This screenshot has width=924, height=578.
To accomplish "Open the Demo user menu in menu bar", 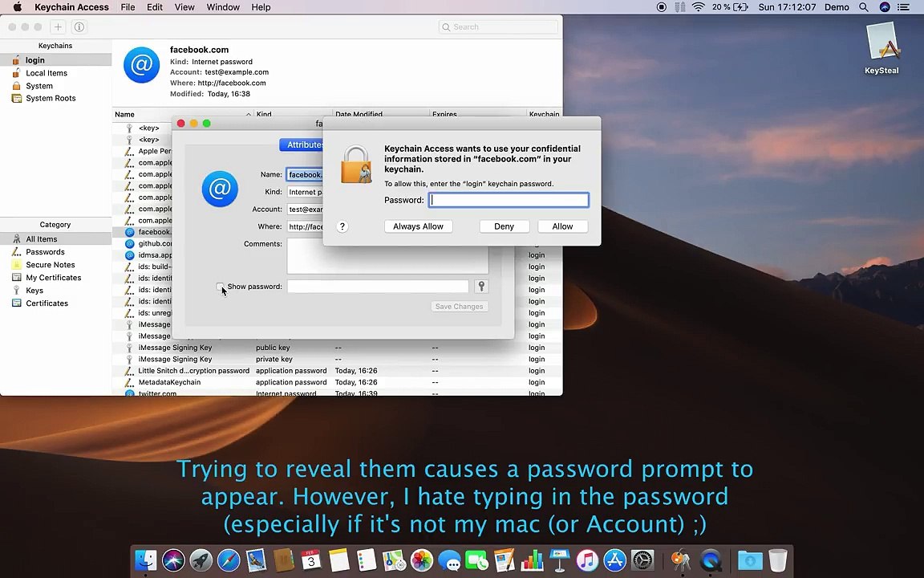I will (x=837, y=7).
